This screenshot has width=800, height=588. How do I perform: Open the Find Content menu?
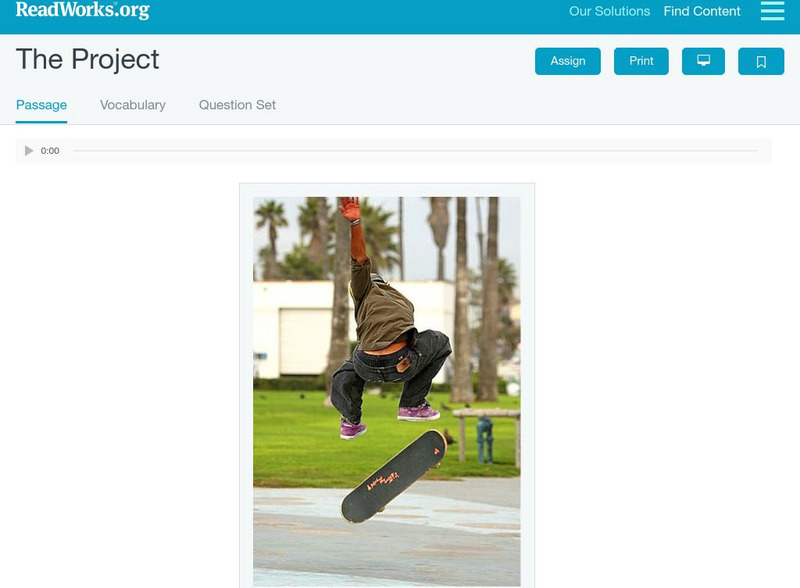[x=702, y=11]
